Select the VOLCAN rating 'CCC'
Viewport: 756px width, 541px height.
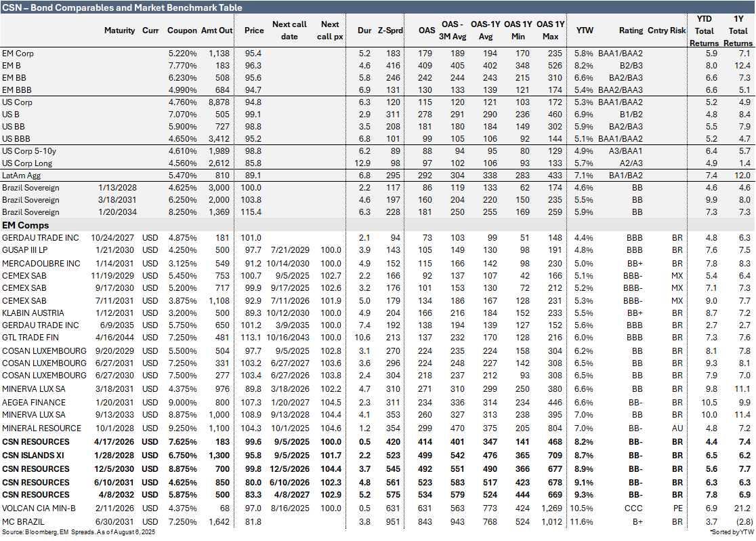(633, 508)
